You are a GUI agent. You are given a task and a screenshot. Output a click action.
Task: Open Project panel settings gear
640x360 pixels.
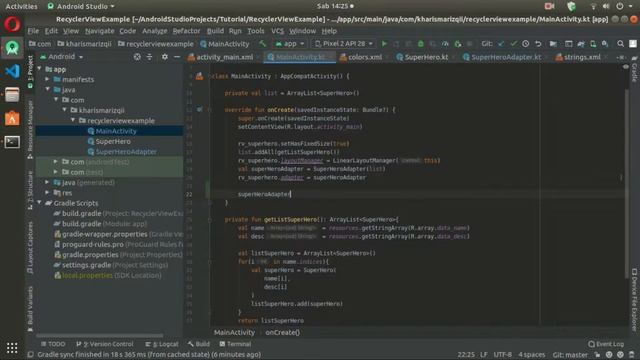pos(164,57)
